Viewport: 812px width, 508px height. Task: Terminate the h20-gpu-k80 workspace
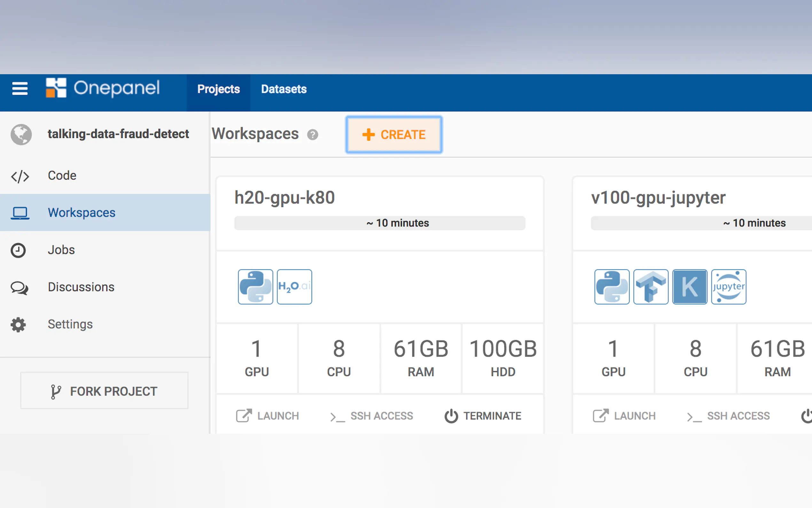point(483,416)
